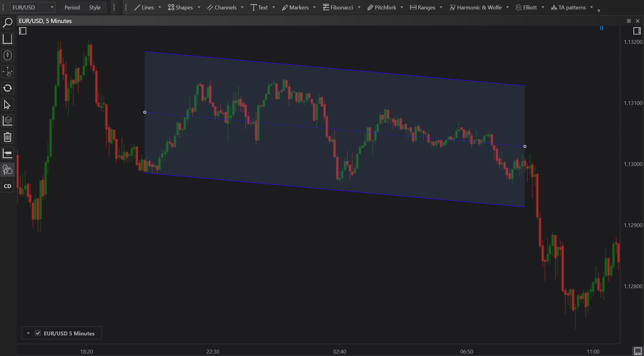Screen dimensions: 644x356
Task: Open the Style menu
Action: (x=95, y=7)
